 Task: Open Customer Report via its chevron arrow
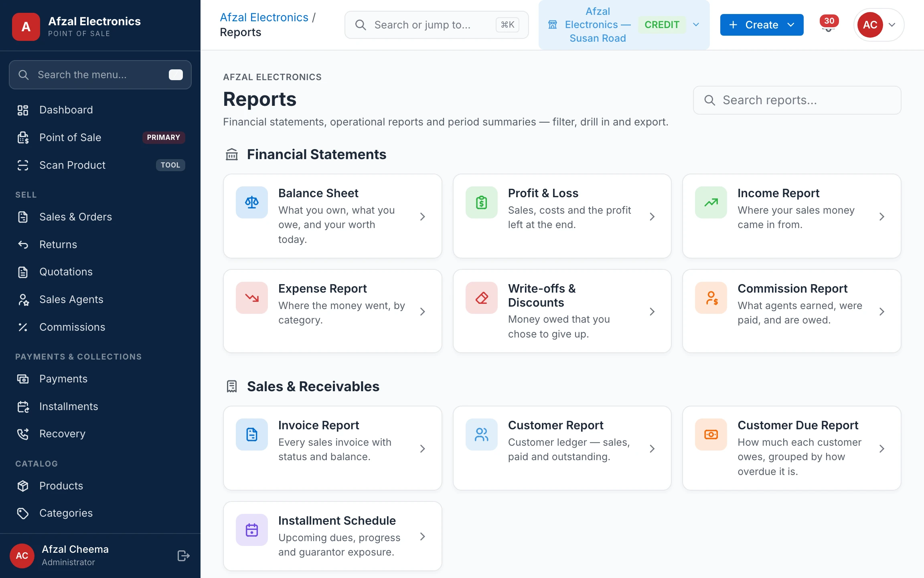coord(652,449)
